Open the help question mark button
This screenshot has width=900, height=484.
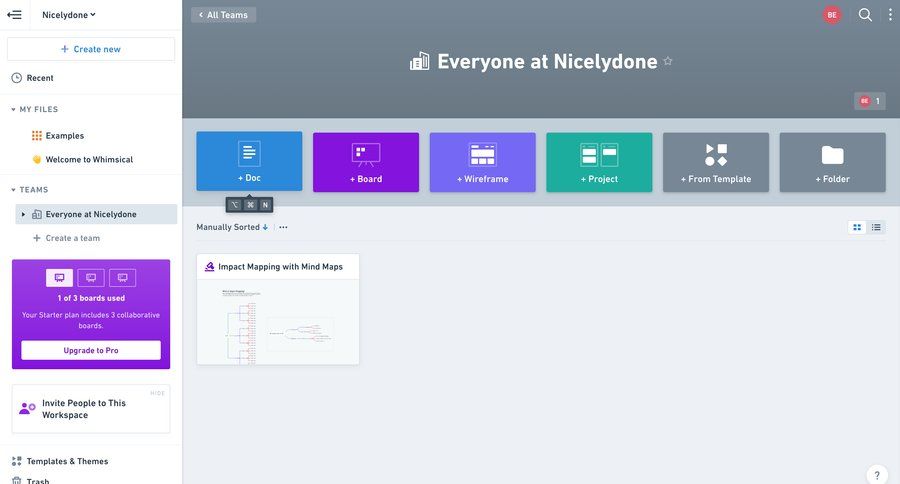point(876,475)
